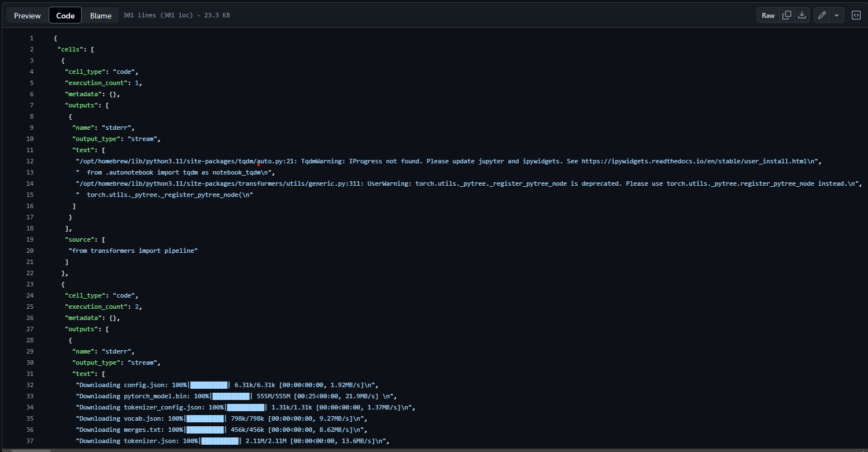Edit this file with the pencil icon
This screenshot has height=452, width=868.
coord(822,15)
